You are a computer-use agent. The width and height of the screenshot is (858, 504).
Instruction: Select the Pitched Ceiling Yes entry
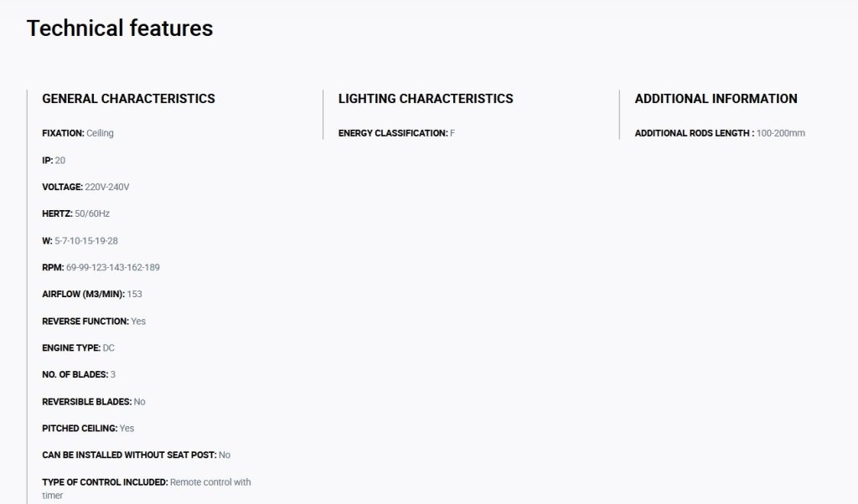point(88,429)
